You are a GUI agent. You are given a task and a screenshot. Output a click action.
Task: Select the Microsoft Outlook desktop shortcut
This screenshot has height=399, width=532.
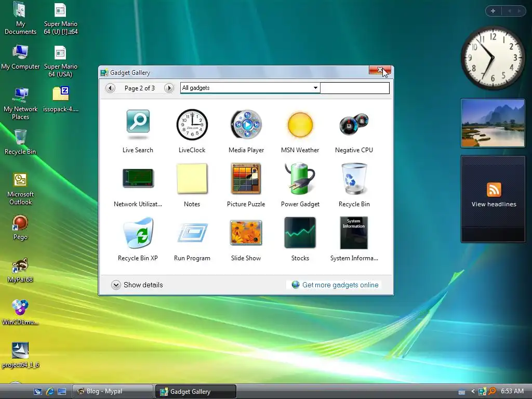coord(20,189)
